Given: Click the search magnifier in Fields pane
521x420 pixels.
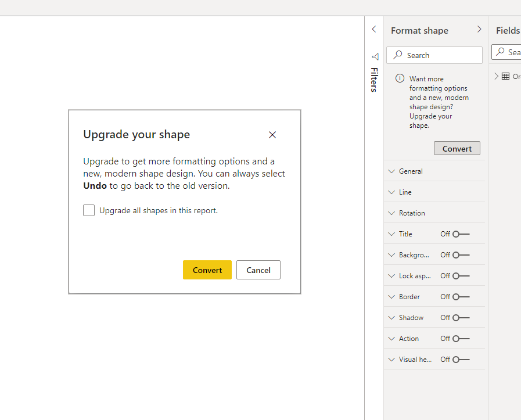Looking at the screenshot, I should (x=501, y=52).
